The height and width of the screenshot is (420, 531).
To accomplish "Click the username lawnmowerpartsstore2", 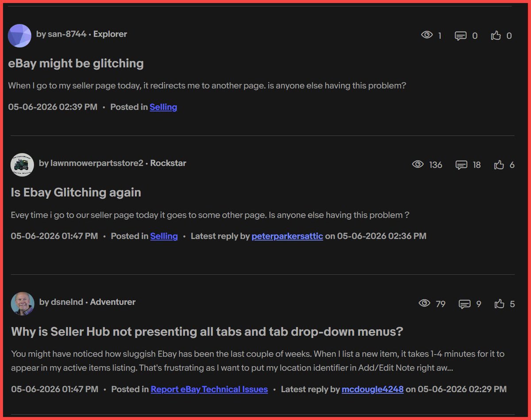I will [x=96, y=163].
